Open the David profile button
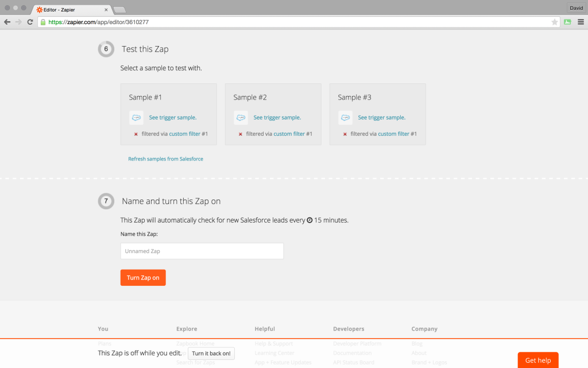The image size is (588, 368). pos(577,8)
